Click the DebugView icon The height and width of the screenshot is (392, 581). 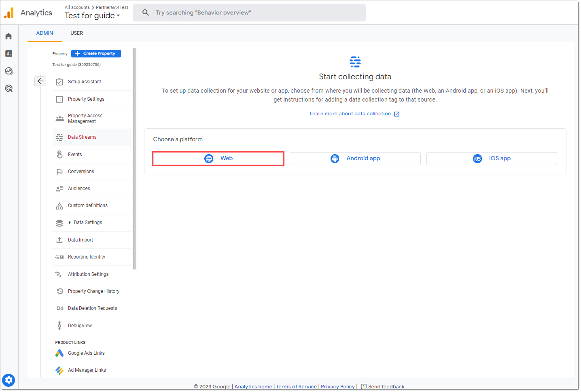(x=59, y=326)
